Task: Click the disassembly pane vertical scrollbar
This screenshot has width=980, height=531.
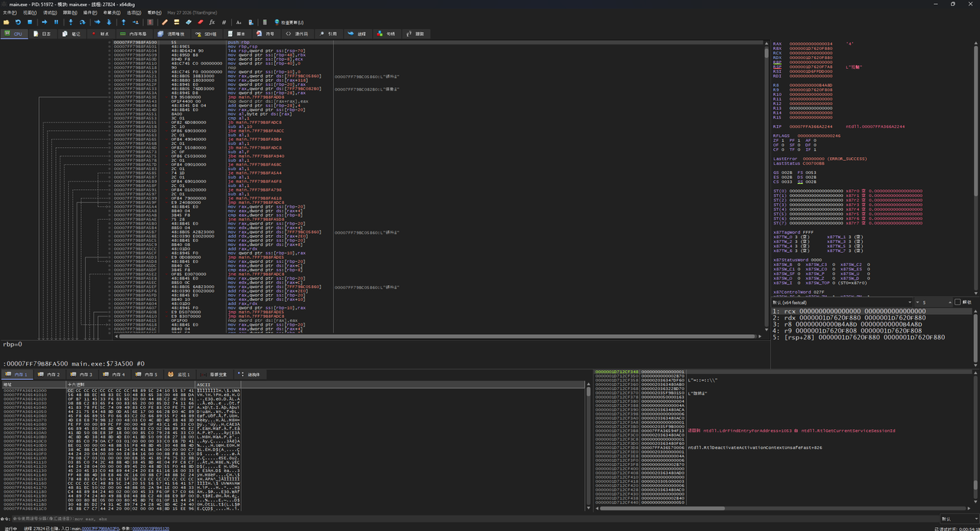Action: point(766,188)
